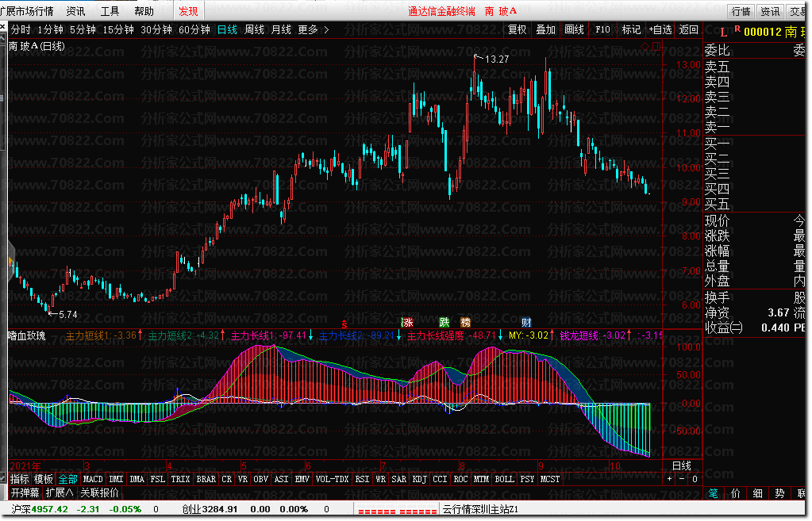The height and width of the screenshot is (521, 812).
Task: Add stock with +自选 button
Action: [660, 30]
